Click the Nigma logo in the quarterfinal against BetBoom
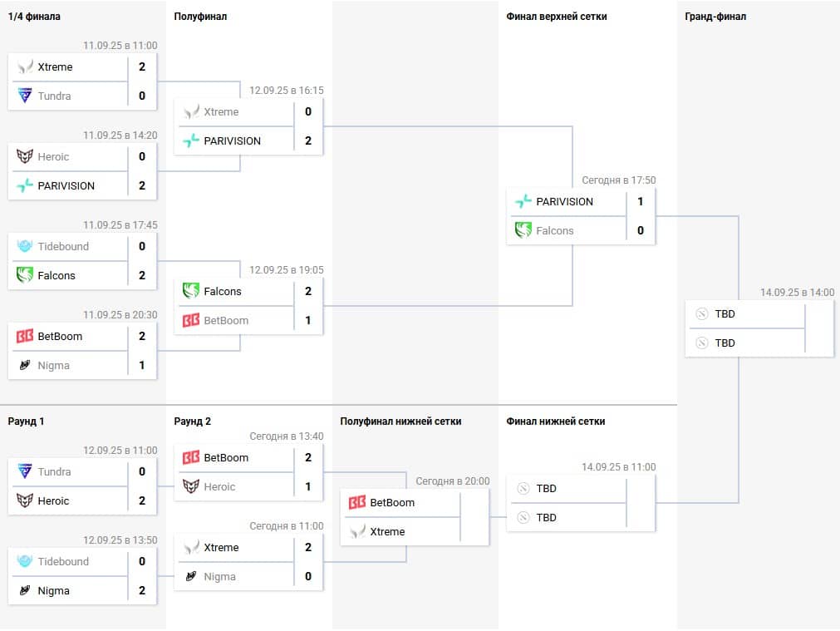 pos(25,365)
